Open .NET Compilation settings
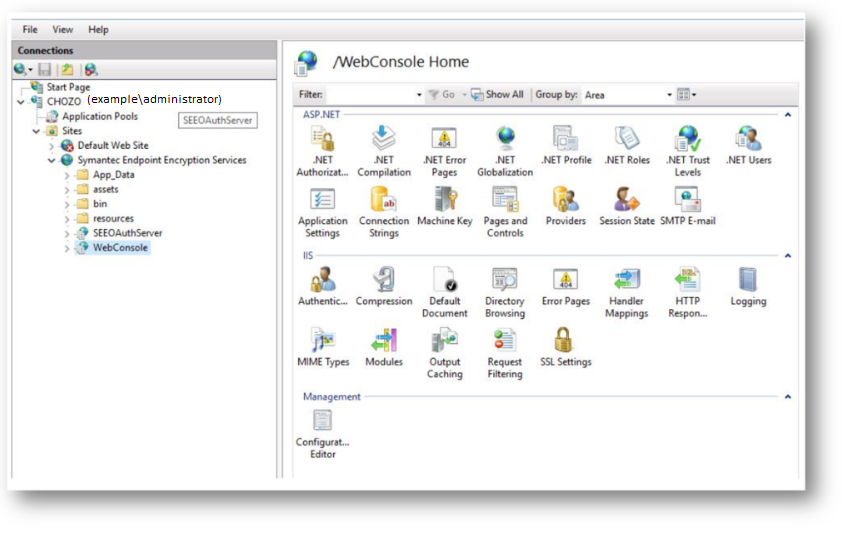Image resolution: width=848 pixels, height=533 pixels. [384, 151]
